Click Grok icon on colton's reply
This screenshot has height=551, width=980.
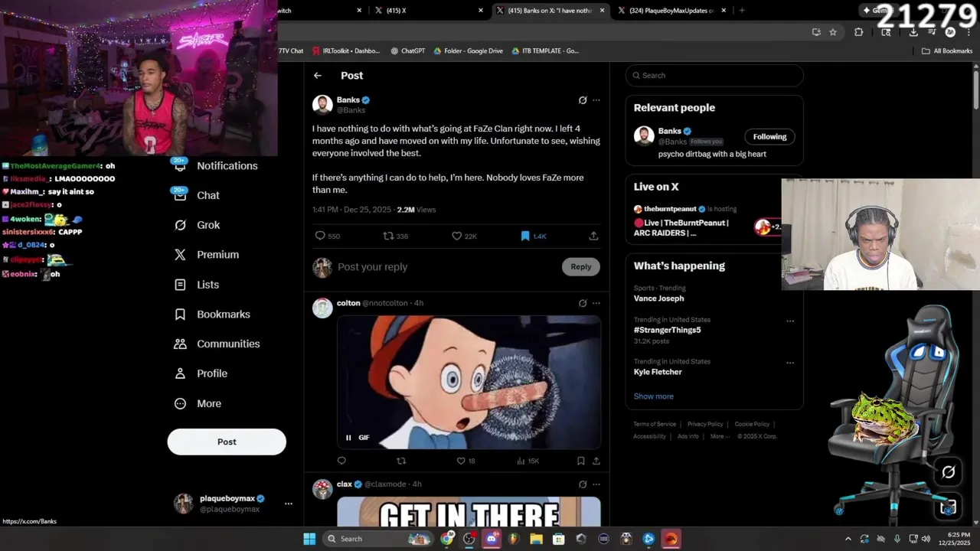[583, 303]
